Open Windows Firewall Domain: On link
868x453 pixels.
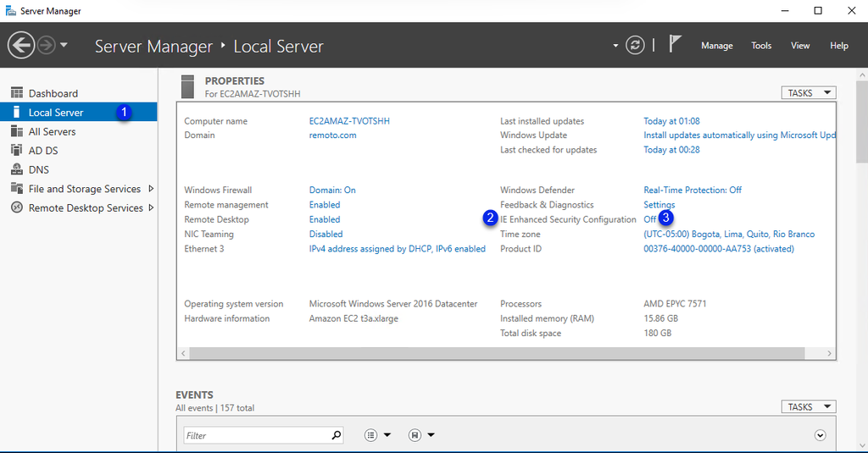[x=332, y=190]
